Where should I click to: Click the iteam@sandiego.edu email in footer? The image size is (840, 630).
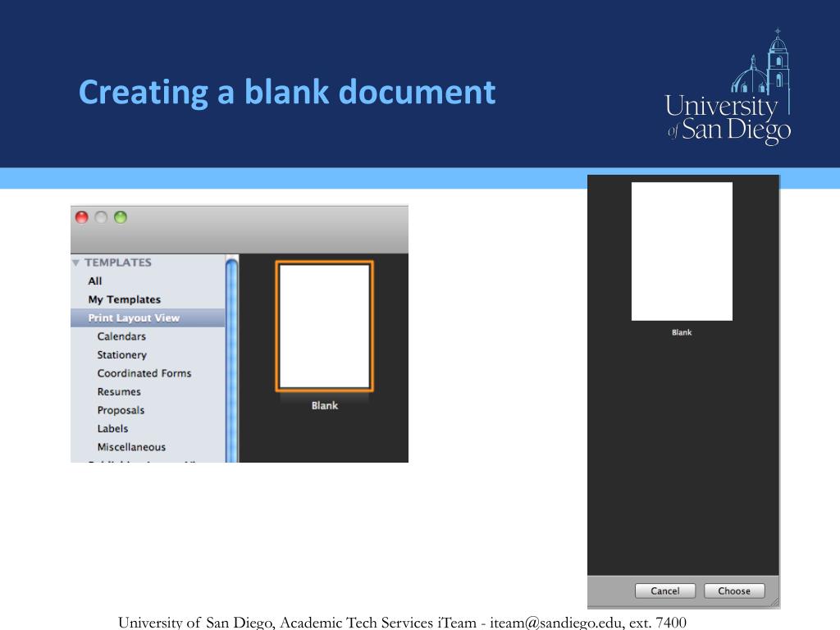(x=557, y=623)
